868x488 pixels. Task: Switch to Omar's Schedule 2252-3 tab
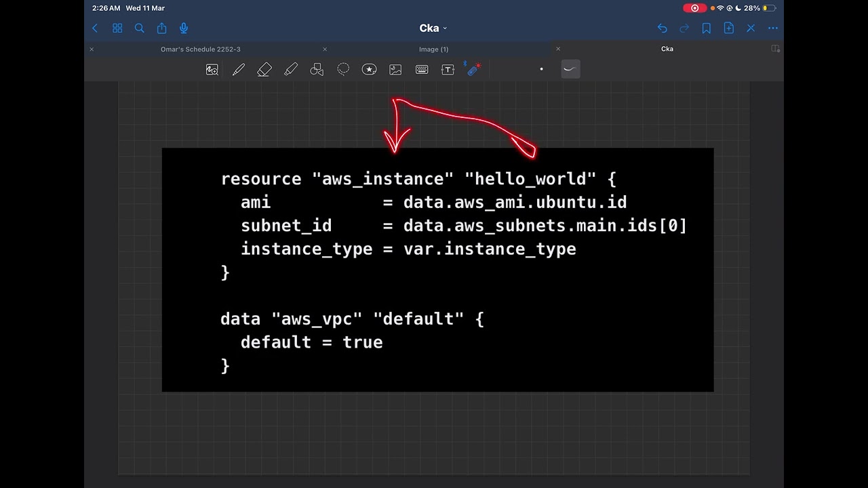[201, 49]
